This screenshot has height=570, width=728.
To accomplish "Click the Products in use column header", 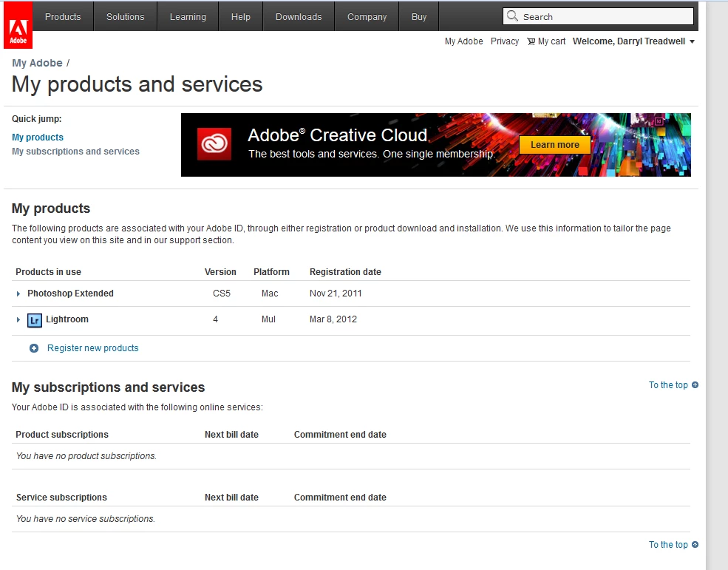I will point(48,272).
